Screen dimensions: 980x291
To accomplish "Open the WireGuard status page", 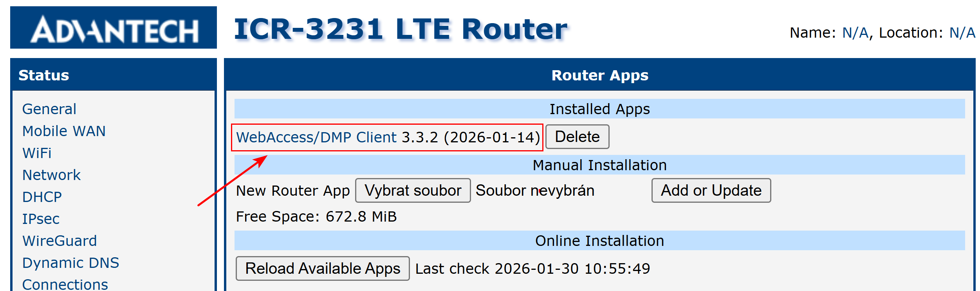I will point(60,241).
